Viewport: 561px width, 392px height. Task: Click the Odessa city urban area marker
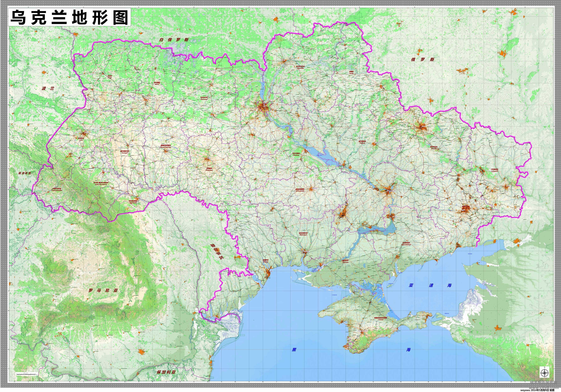269,273
